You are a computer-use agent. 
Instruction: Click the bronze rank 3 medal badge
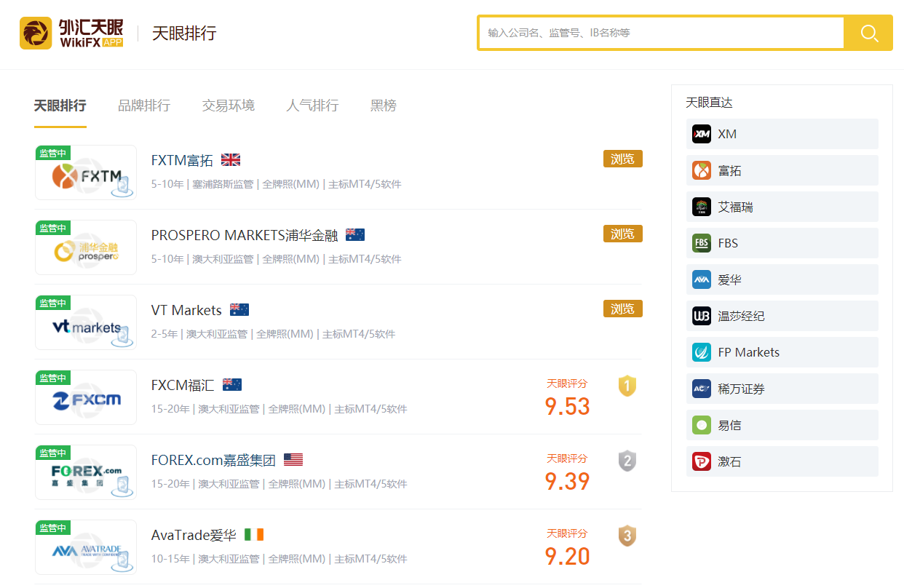[x=627, y=536]
